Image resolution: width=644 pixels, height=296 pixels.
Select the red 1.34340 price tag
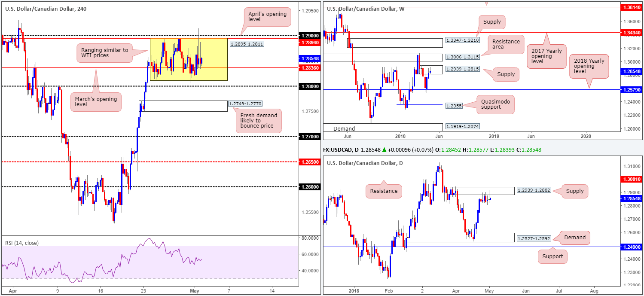tap(632, 32)
